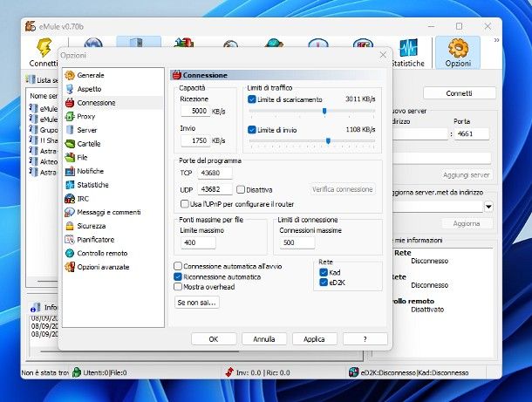Click the Utenti icon in status bar
532x402 pixels.
click(77, 372)
